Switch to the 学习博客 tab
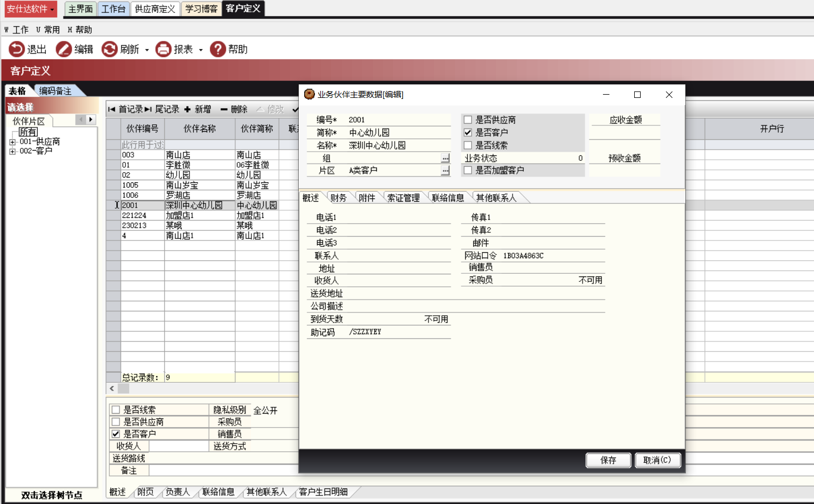This screenshot has height=504, width=814. (201, 9)
